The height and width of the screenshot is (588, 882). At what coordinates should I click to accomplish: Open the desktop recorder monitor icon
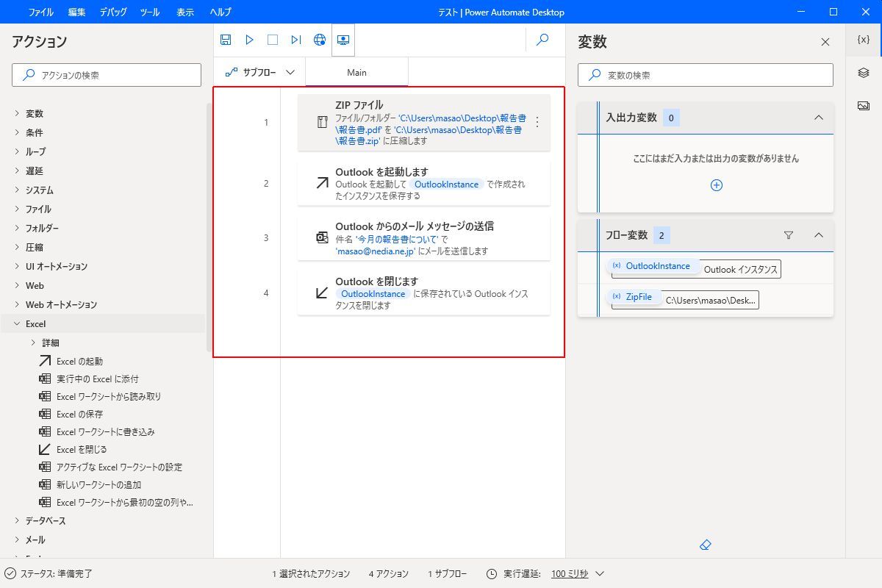click(x=343, y=40)
